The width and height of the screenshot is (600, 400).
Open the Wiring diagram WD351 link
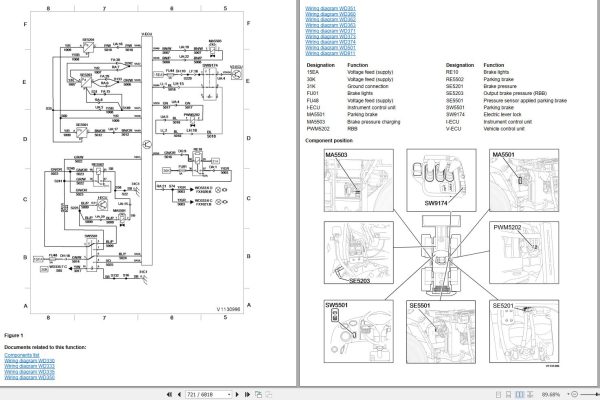pyautogui.click(x=330, y=8)
